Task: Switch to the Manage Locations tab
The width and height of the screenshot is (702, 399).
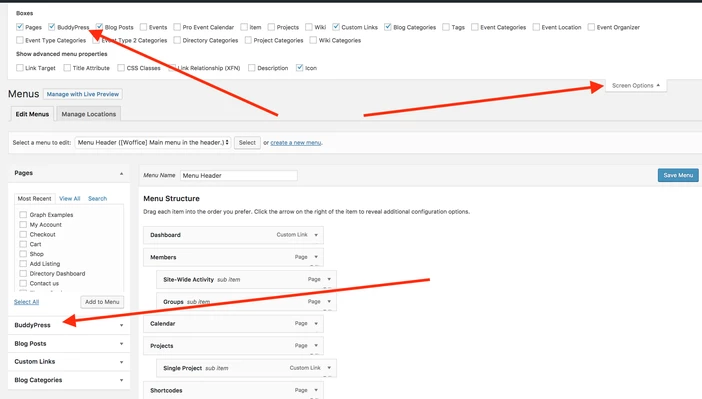Action: tap(89, 114)
